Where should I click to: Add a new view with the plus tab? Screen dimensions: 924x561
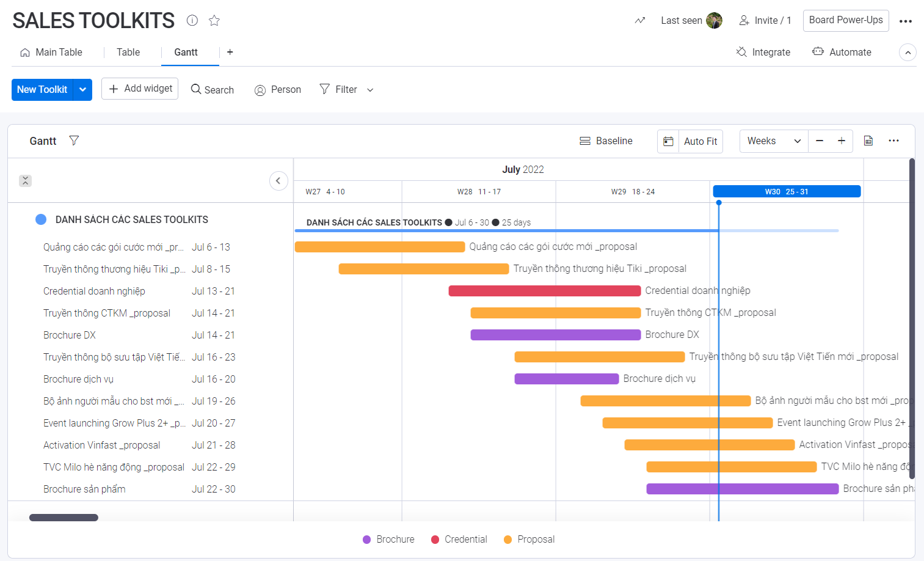(230, 52)
